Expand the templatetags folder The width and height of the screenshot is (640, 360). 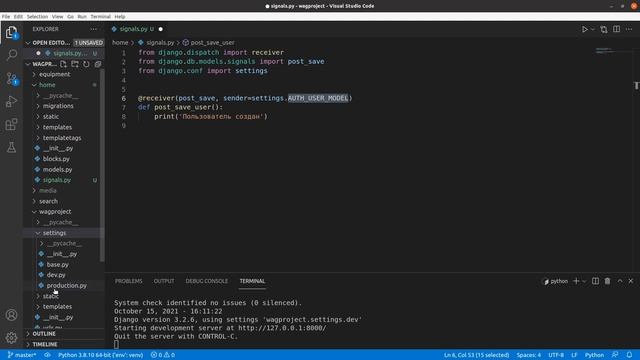pos(62,138)
